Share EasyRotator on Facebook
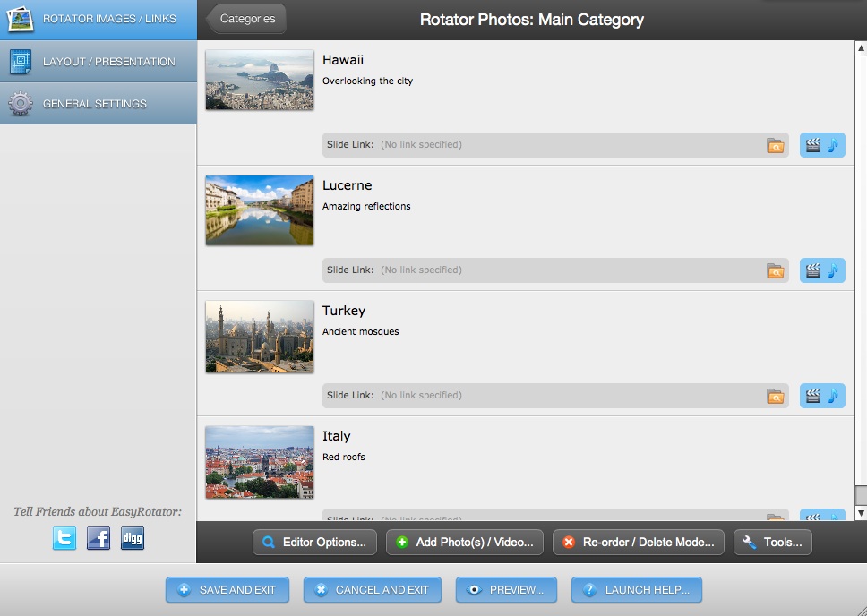Screen dimensions: 867x616 tap(99, 538)
